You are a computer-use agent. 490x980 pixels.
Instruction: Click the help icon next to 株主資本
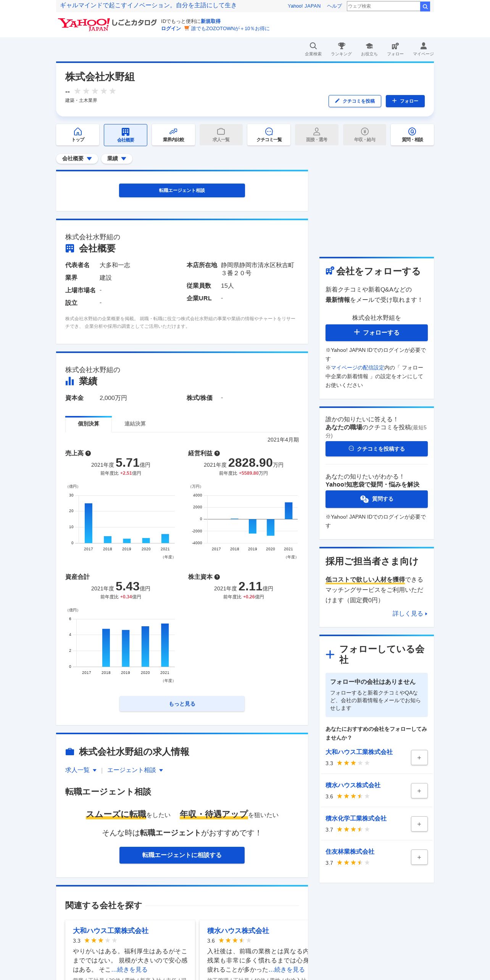[x=217, y=577]
